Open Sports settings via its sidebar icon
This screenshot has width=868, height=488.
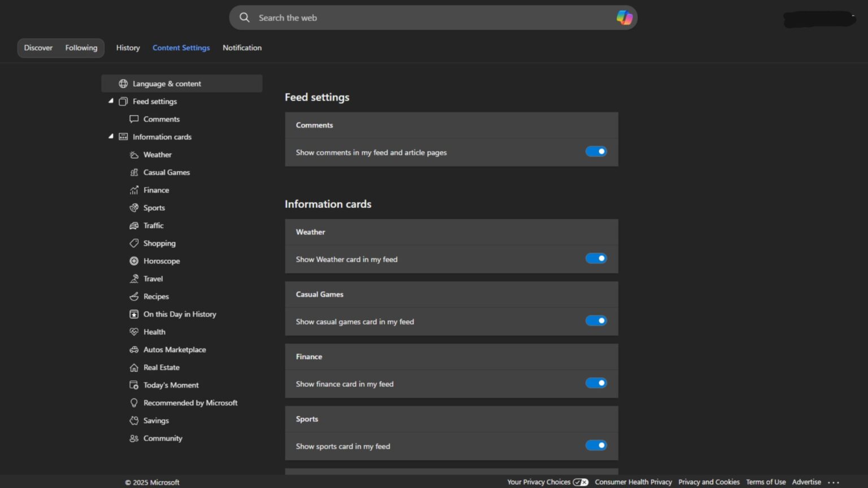134,207
